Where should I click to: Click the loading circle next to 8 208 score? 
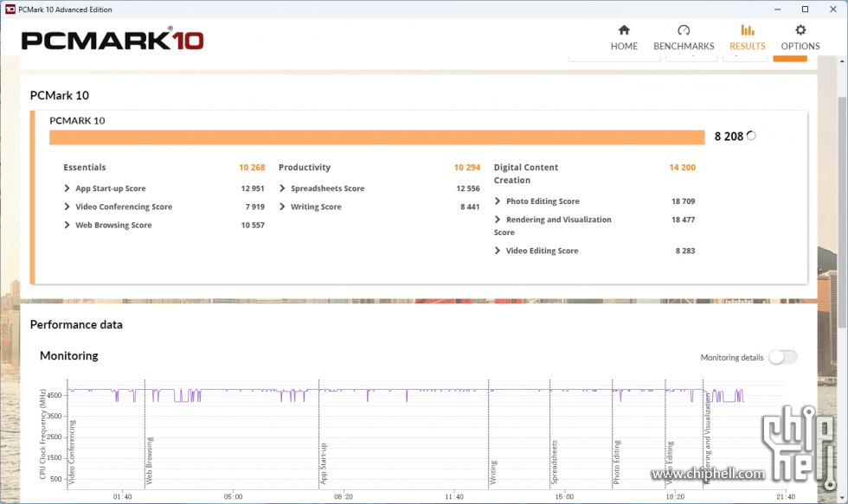click(x=751, y=136)
